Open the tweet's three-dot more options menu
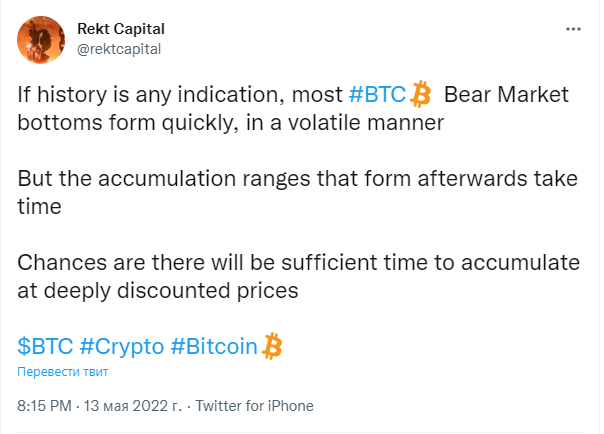Screen dimensions: 604x434 [x=573, y=29]
